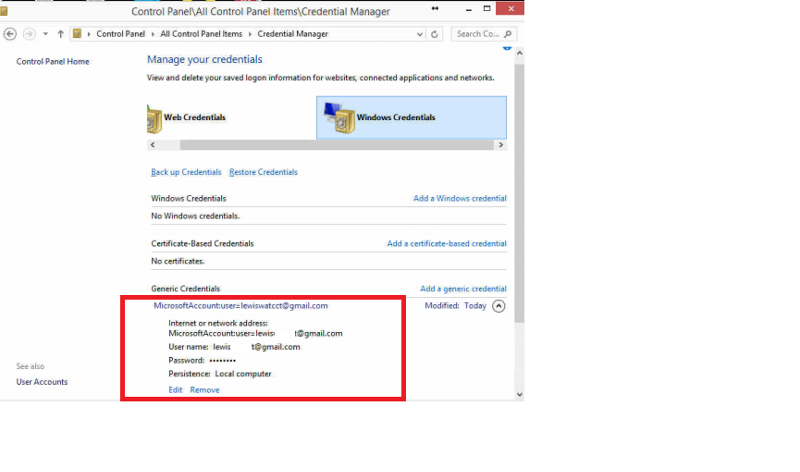
Task: Click the No Windows credentials text
Action: (x=195, y=216)
